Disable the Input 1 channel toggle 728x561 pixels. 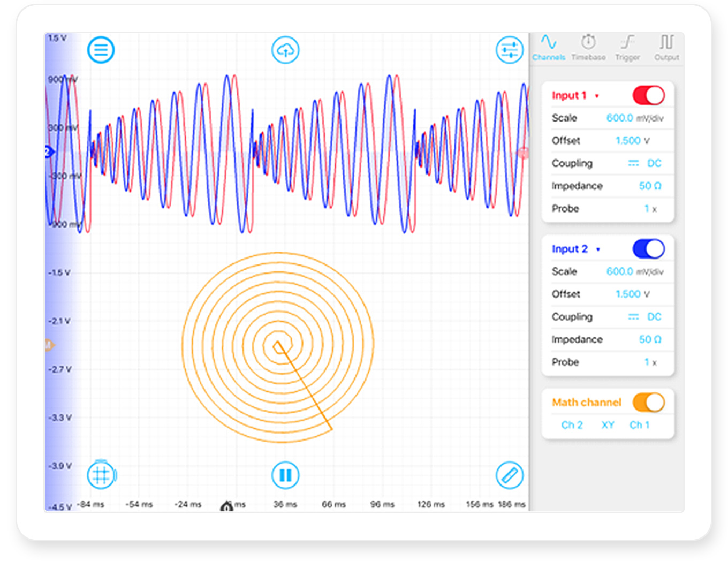(648, 96)
